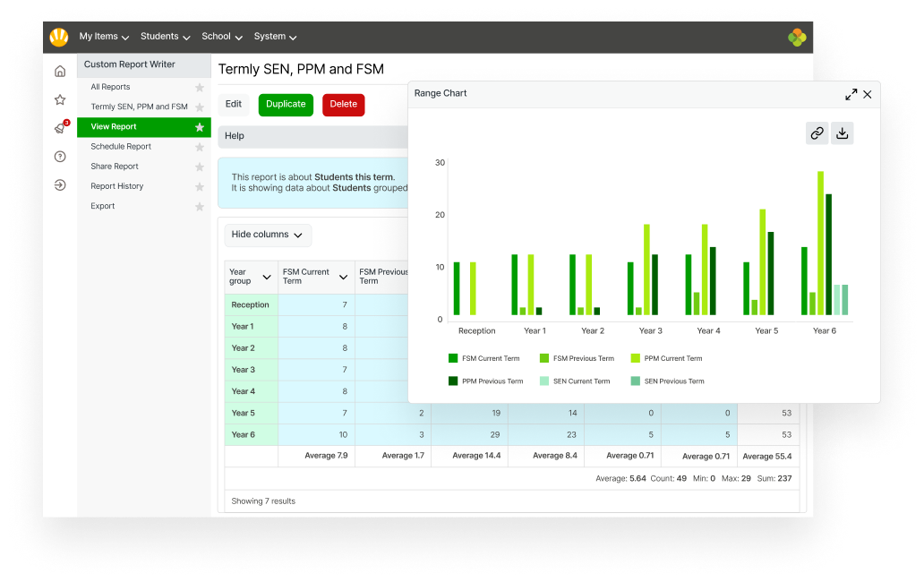The height and width of the screenshot is (582, 924).
Task: Select the star favorites icon in sidebar
Action: tap(59, 98)
